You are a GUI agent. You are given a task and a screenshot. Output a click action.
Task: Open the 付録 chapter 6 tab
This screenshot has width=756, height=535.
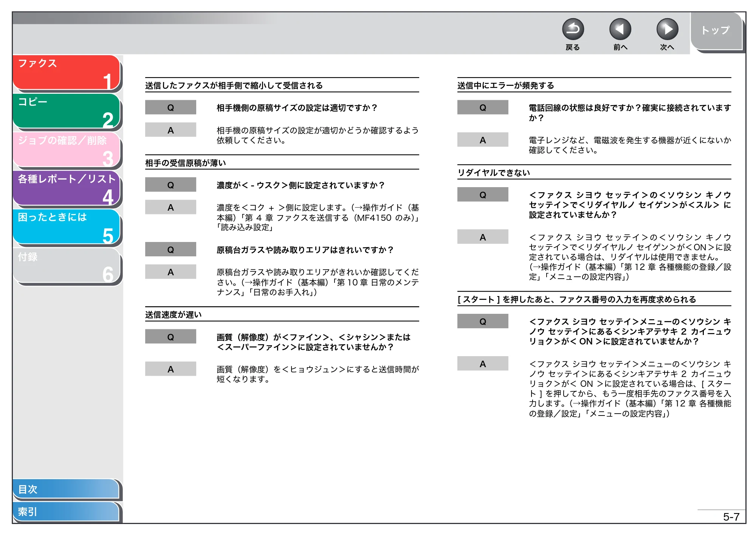66,265
